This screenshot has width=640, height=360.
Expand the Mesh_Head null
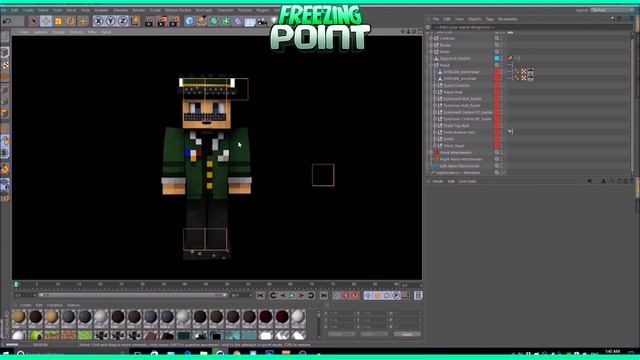435,146
